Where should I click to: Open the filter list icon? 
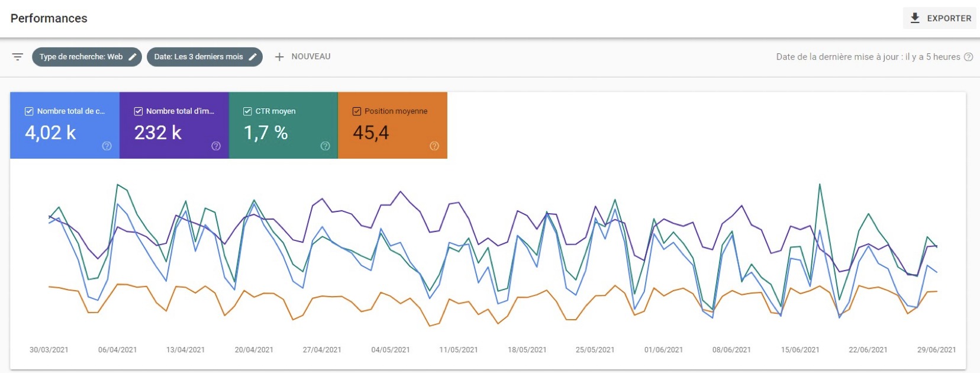[x=18, y=57]
